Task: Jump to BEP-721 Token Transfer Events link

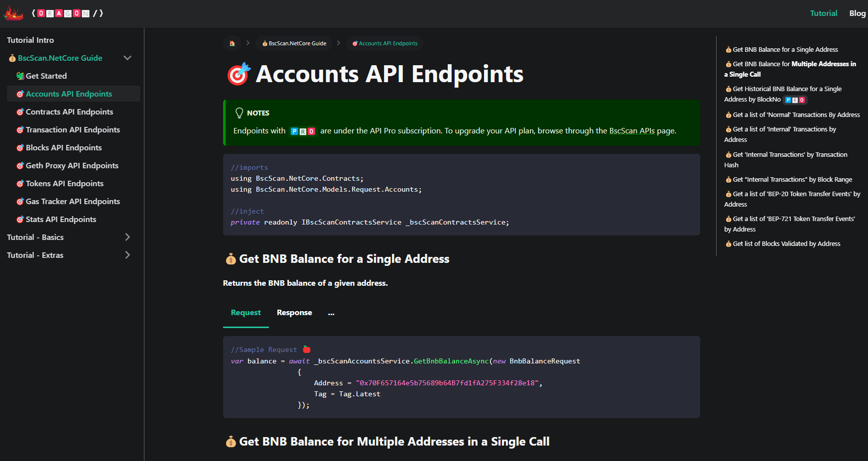Action: (790, 224)
